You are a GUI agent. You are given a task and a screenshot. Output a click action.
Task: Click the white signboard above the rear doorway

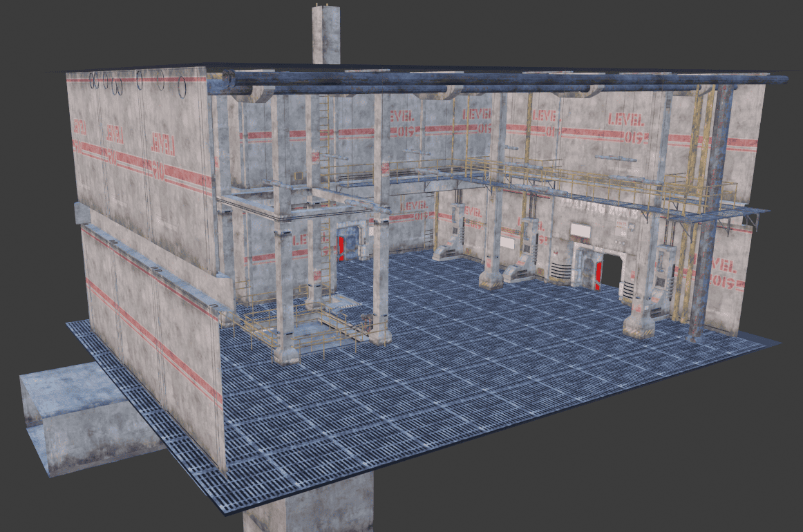point(580,231)
